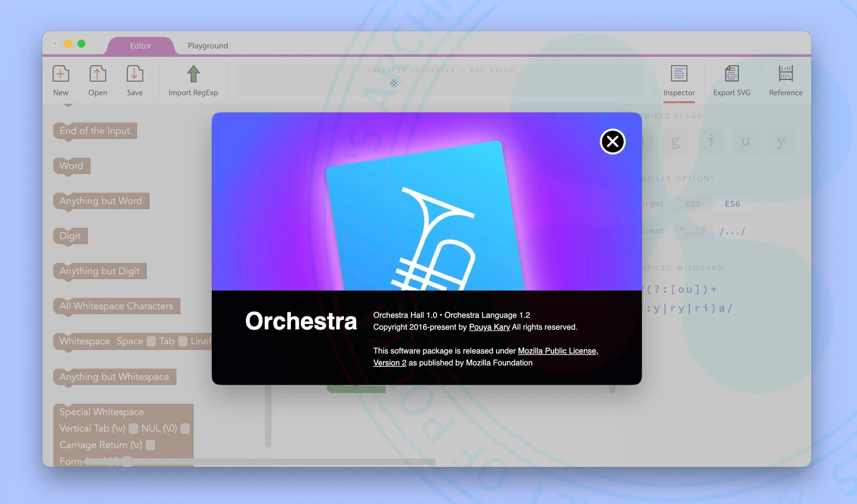Open the Version 2 license link
Viewport: 857px width, 504px height.
(390, 363)
